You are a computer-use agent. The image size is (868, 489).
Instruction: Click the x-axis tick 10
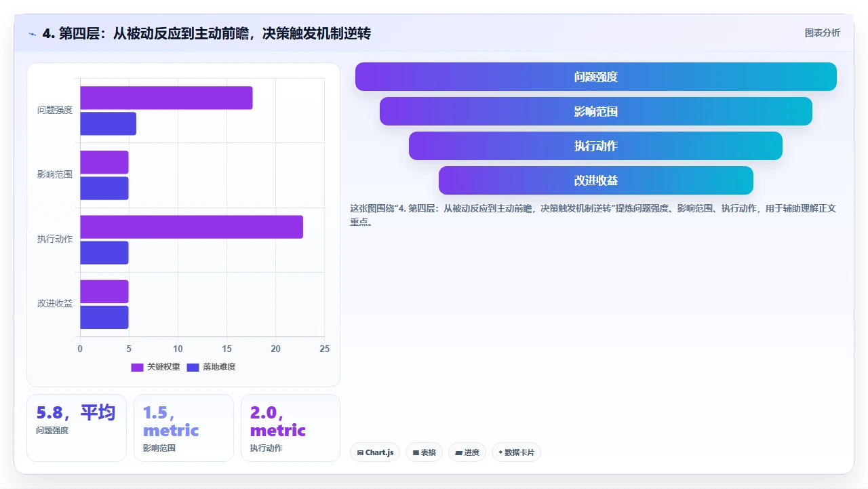(178, 349)
